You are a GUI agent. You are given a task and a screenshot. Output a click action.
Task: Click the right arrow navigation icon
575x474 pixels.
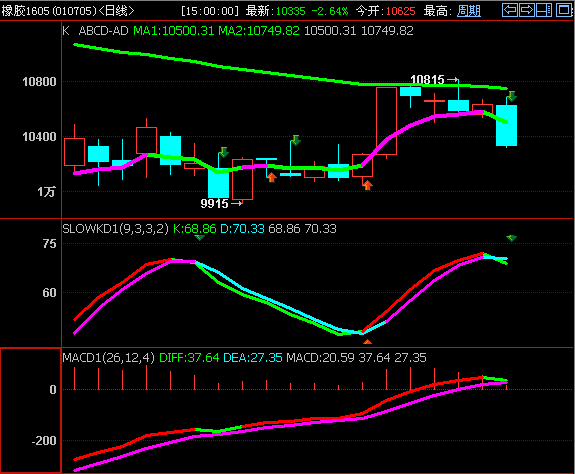coord(527,10)
